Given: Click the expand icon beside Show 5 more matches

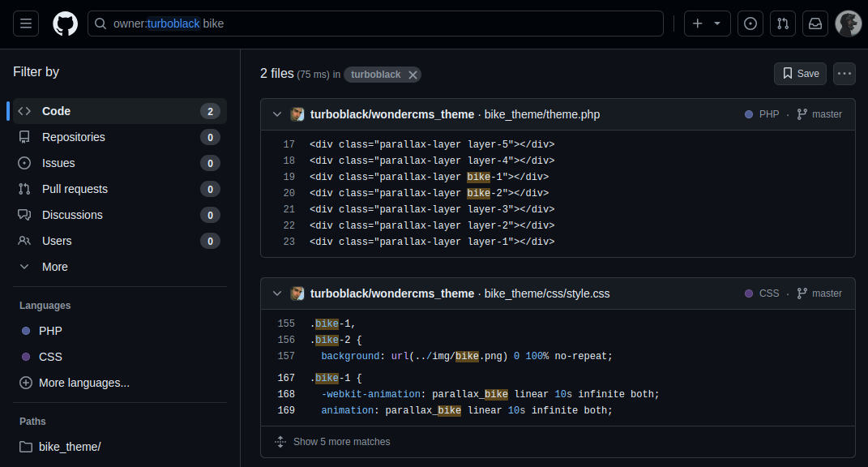Looking at the screenshot, I should point(280,442).
